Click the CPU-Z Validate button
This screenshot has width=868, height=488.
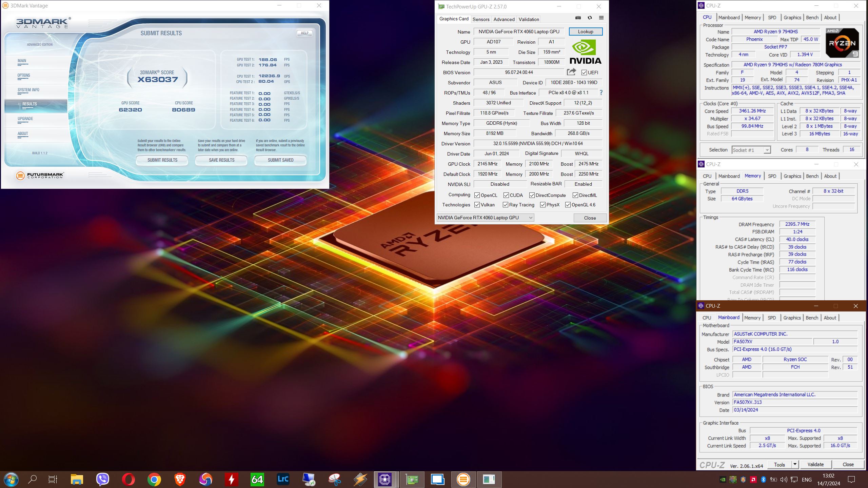[815, 464]
